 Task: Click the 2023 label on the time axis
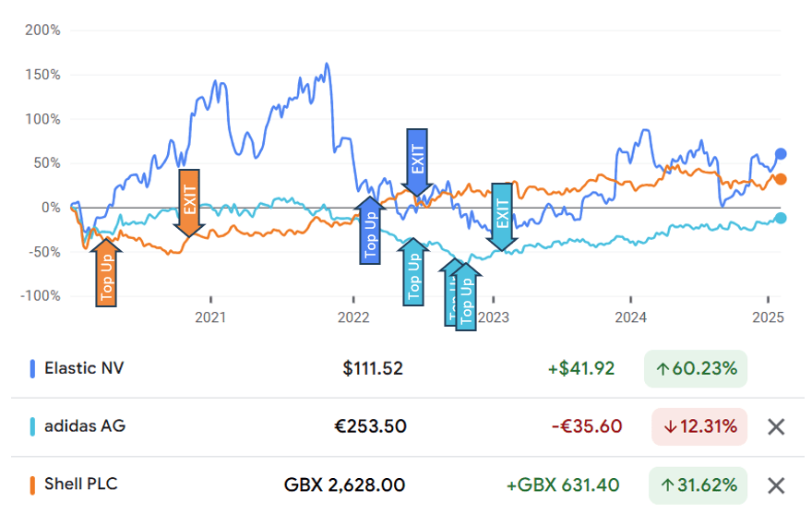494,317
